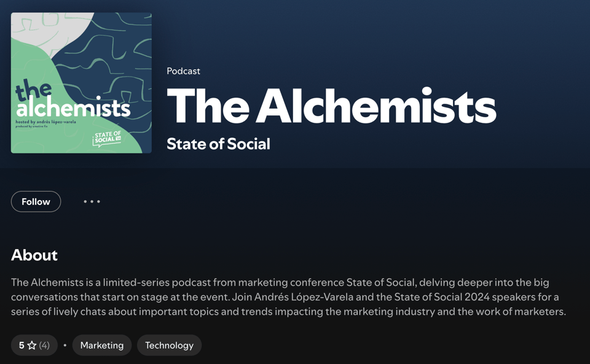
Task: Click the podcast description paragraph
Action: click(288, 297)
